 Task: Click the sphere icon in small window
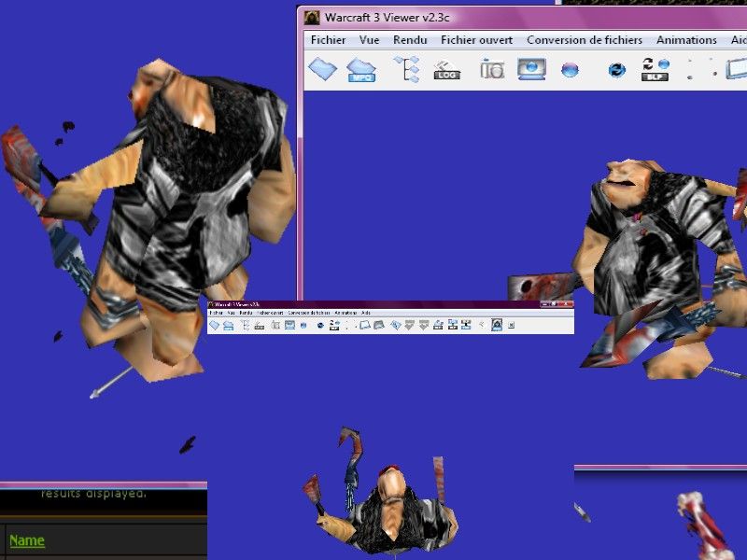[x=303, y=326]
